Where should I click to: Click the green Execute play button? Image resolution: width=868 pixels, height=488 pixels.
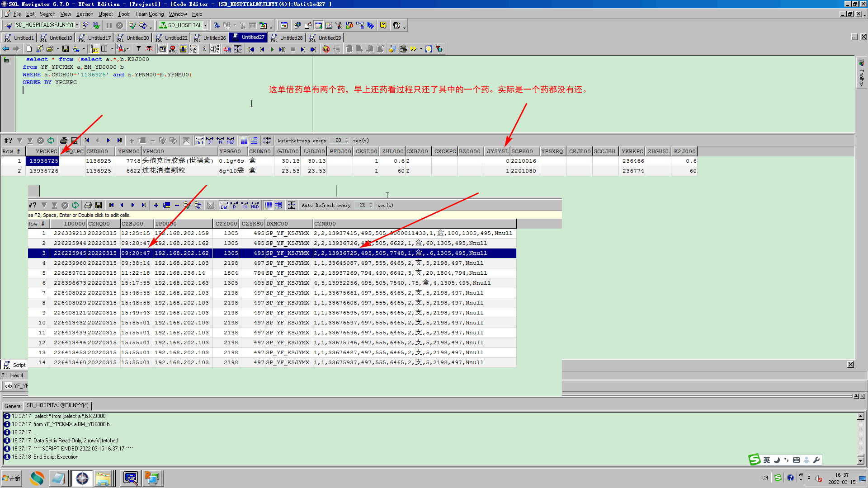click(272, 49)
